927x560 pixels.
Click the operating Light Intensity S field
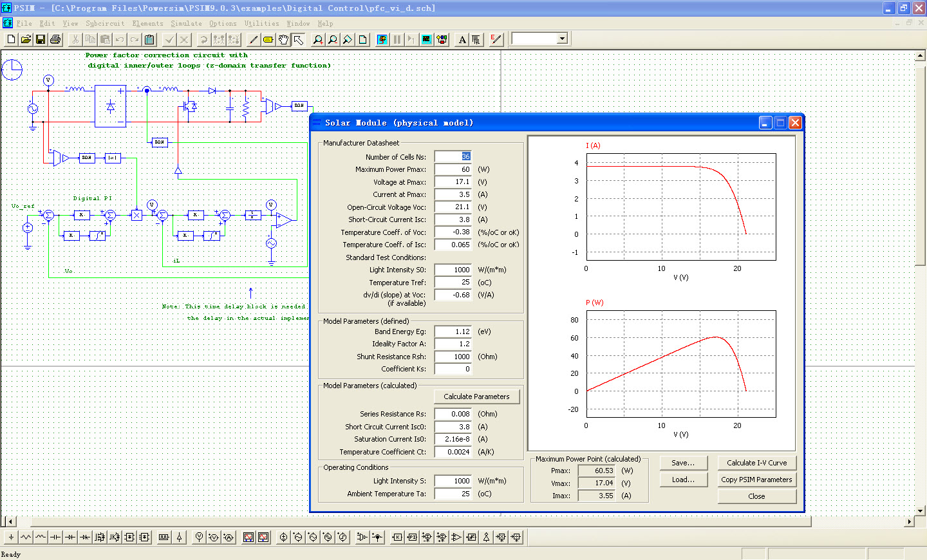[453, 481]
